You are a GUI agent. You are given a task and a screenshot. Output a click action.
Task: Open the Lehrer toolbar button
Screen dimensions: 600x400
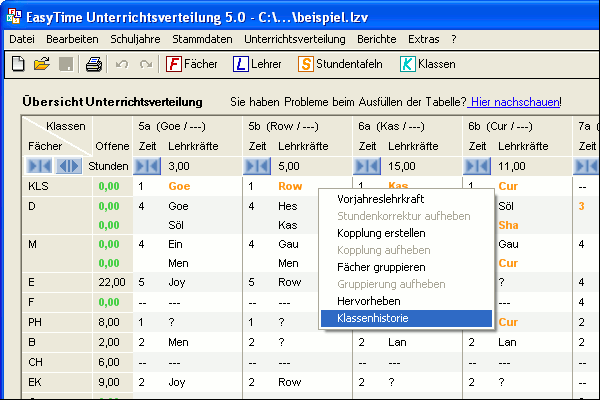(257, 64)
